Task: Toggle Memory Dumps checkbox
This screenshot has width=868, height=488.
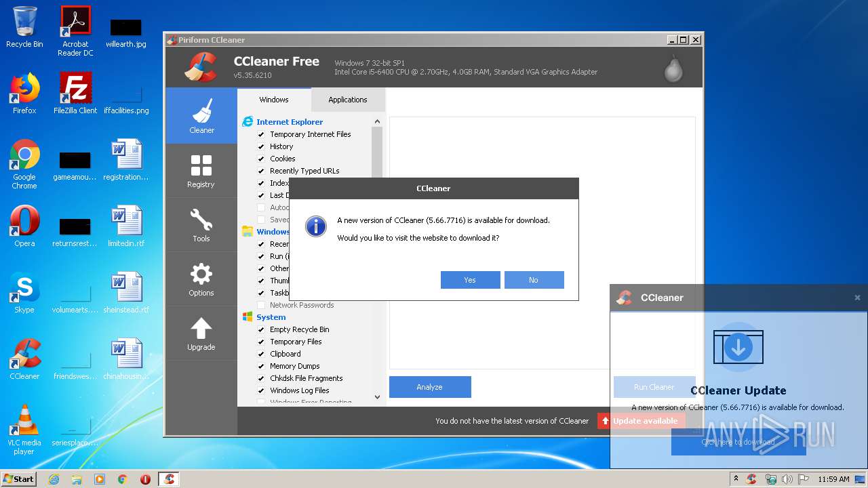Action: point(261,366)
